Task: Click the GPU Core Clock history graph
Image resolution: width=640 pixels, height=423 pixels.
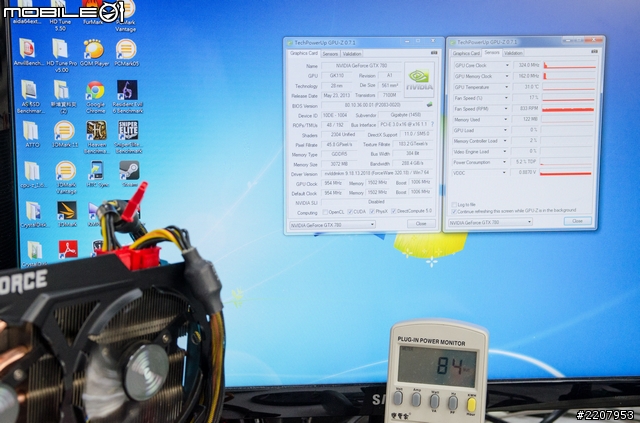Action: click(569, 65)
